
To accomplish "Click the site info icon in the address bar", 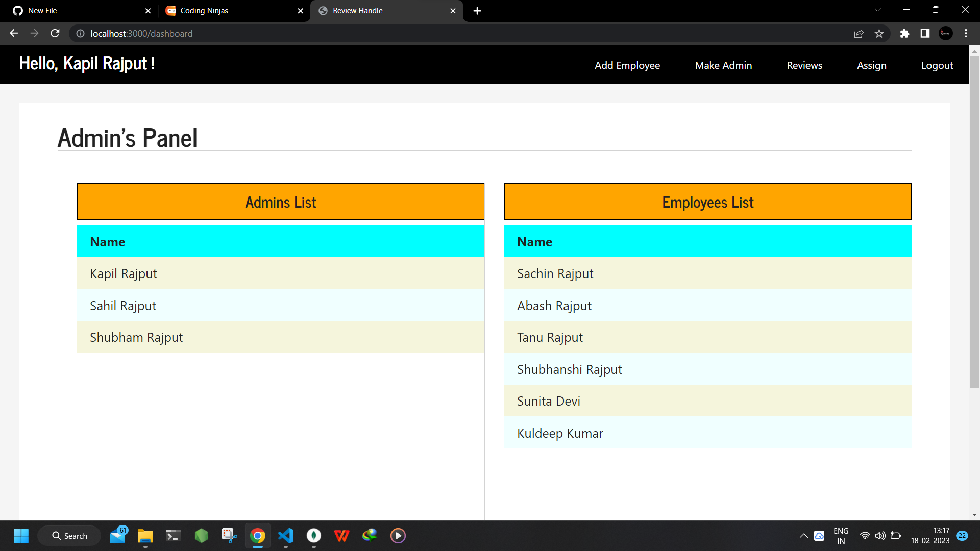I will pos(80,34).
